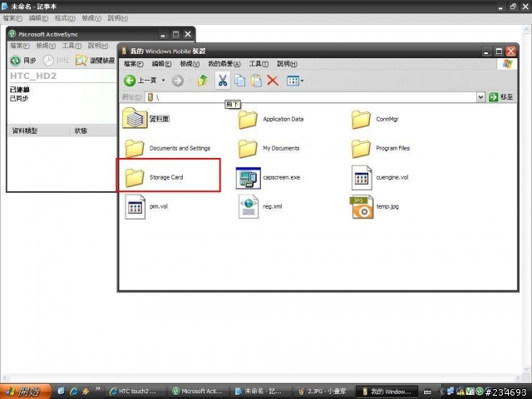Select the Storage Card folder
The image size is (532, 399).
(x=154, y=177)
